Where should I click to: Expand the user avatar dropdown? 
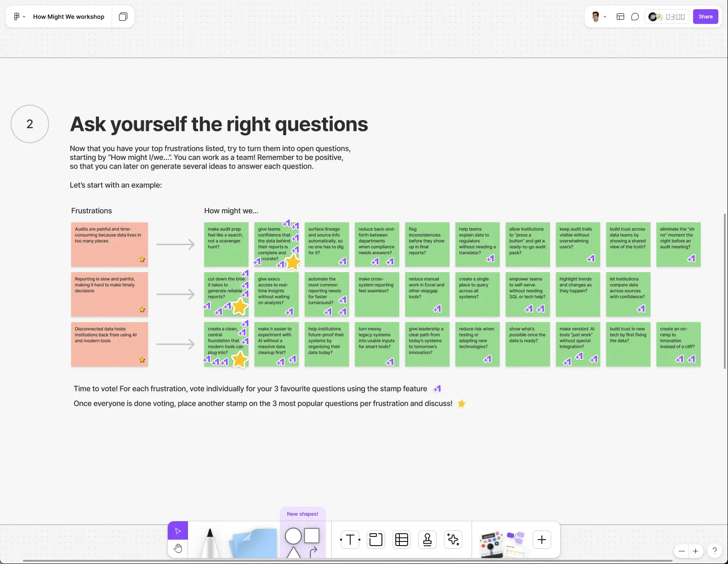599,17
